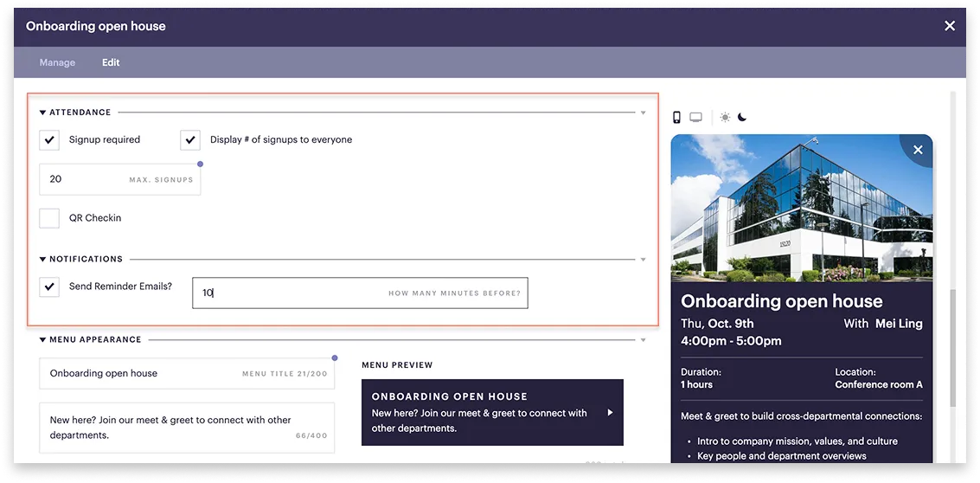Screen dimensions: 980x483
Task: Click the Menu Preview heading
Action: point(397,364)
